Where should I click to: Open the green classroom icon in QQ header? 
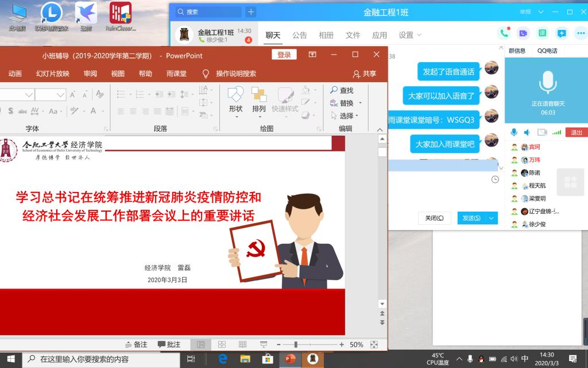pos(542,33)
